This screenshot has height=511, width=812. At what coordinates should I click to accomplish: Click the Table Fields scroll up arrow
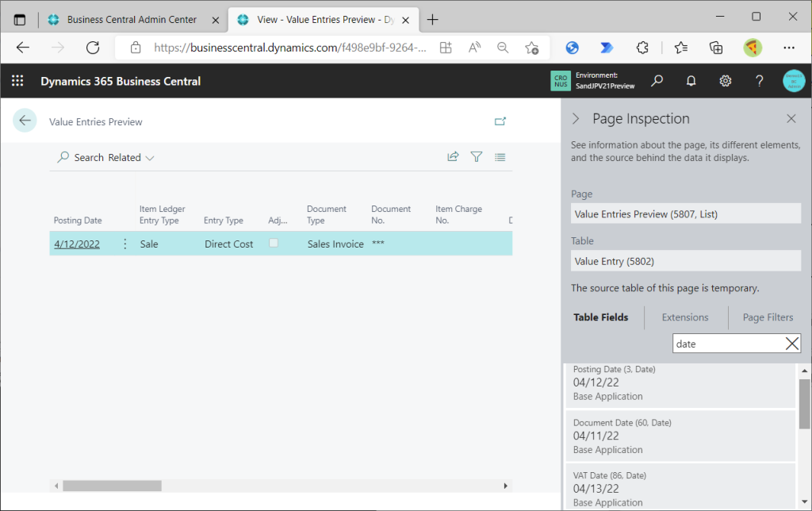(804, 371)
